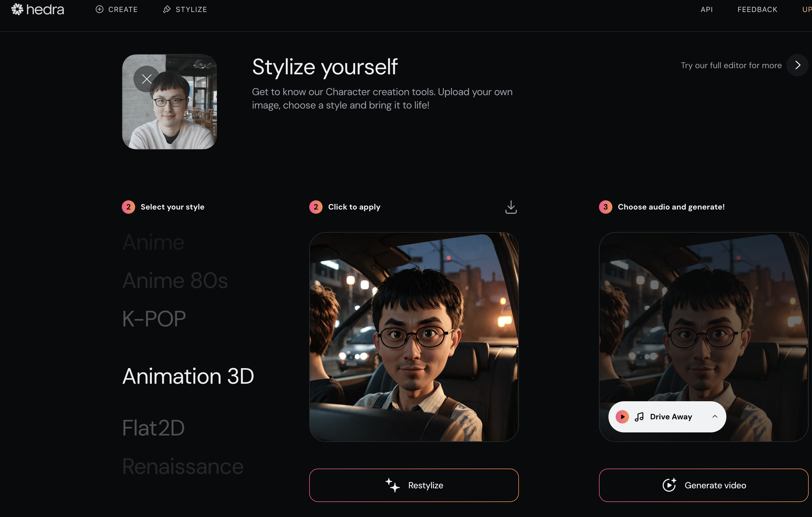Image resolution: width=812 pixels, height=517 pixels.
Task: Select the Flat2D style
Action: coord(154,428)
